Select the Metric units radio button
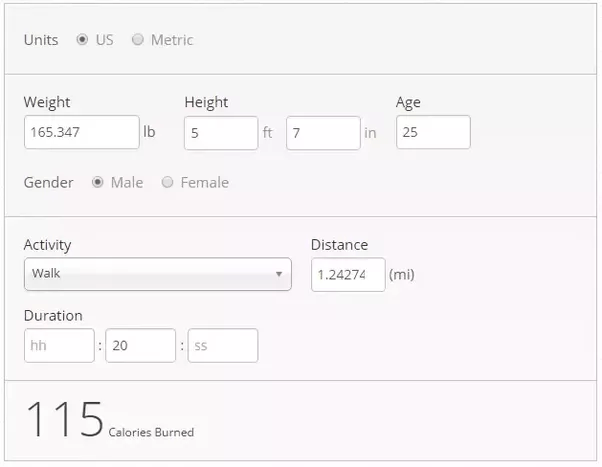Viewport: 602px width, 467px height. [138, 40]
